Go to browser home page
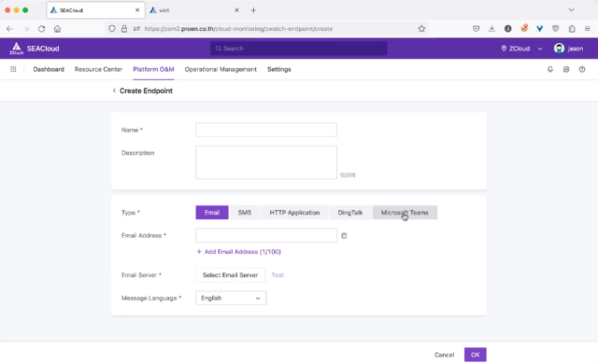Viewport: 598px width, 364px height. pos(57,29)
